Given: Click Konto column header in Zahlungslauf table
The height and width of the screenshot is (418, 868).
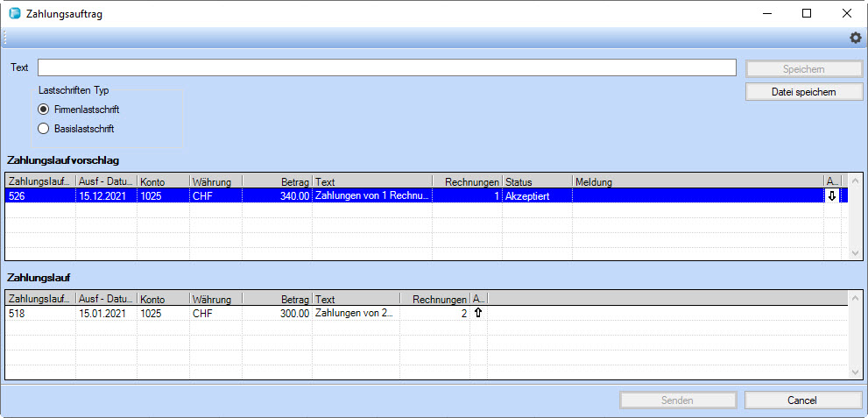Looking at the screenshot, I should tap(162, 299).
